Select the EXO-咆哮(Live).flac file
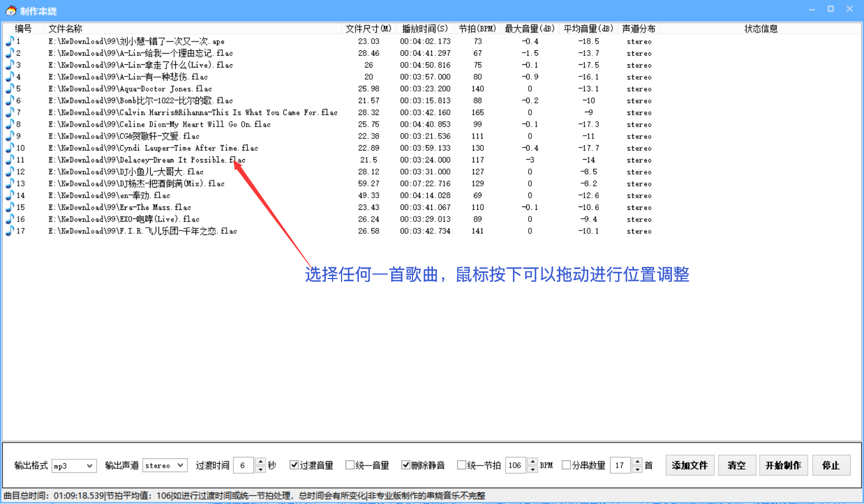 pos(123,219)
